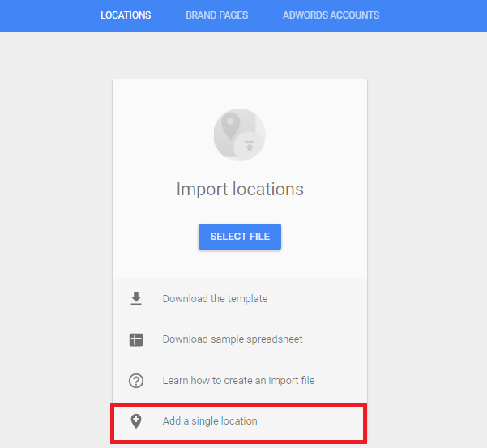The width and height of the screenshot is (487, 448).
Task: Click the add-location pin plus icon
Action: click(136, 421)
